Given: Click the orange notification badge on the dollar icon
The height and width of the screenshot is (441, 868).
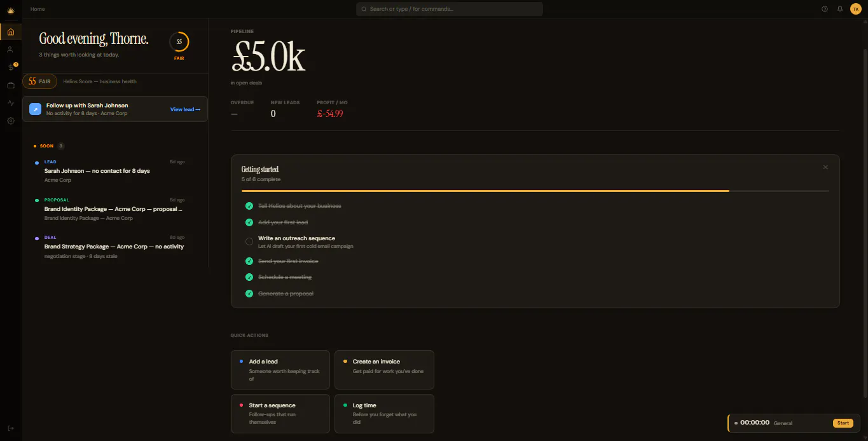Looking at the screenshot, I should coord(16,64).
